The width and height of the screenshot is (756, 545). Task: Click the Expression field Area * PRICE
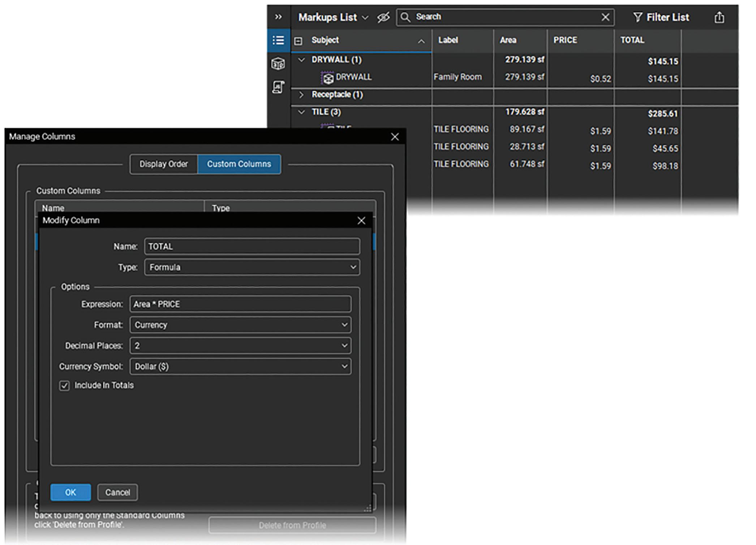pos(240,304)
